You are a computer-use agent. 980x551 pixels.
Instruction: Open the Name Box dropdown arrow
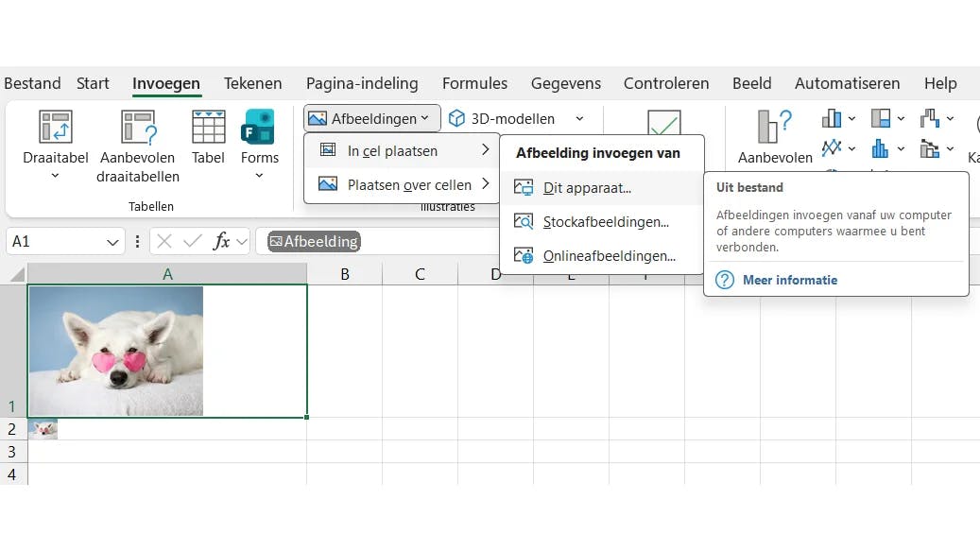coord(112,242)
